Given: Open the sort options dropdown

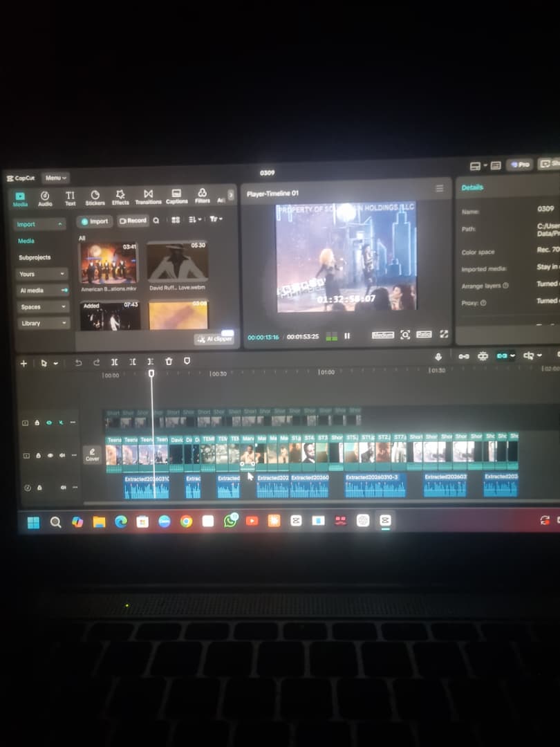Looking at the screenshot, I should tap(195, 219).
